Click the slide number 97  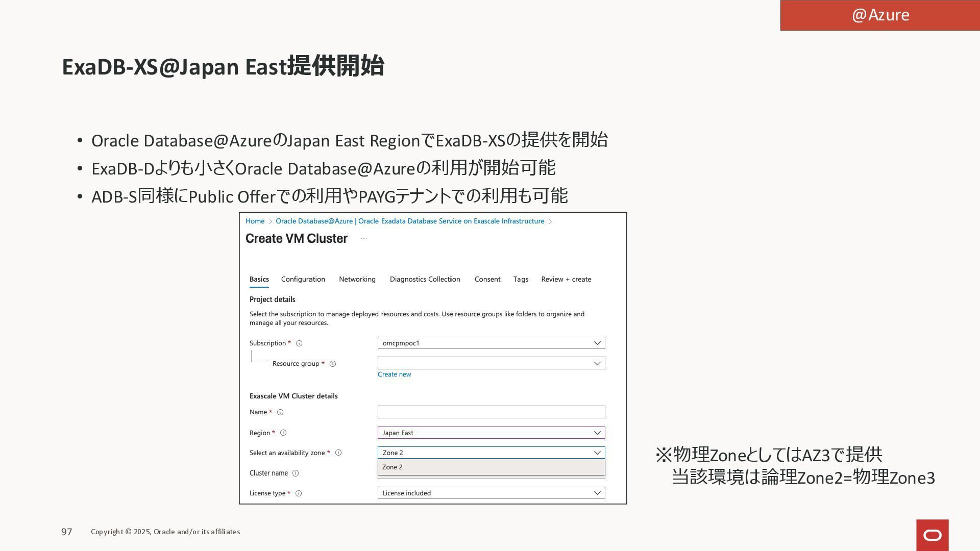tap(67, 532)
